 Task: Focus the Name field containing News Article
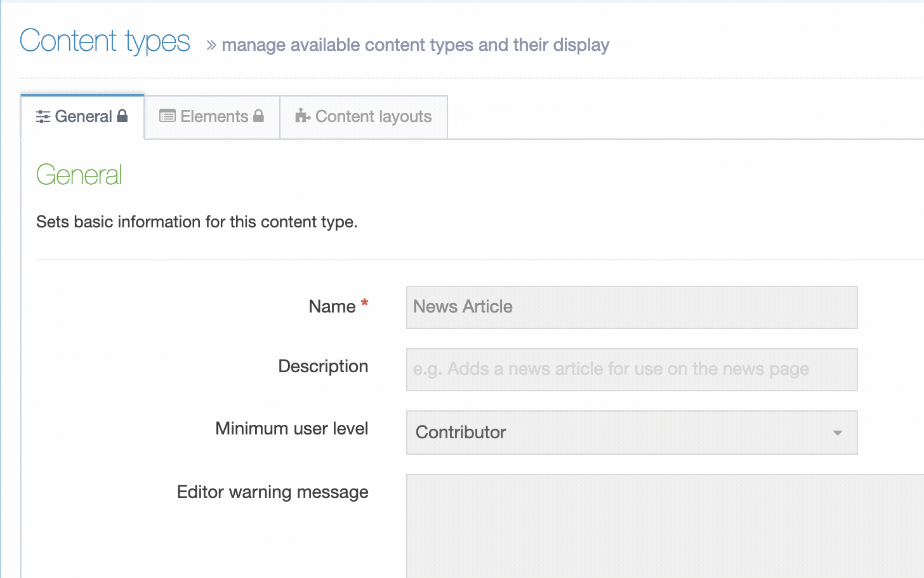pos(631,307)
